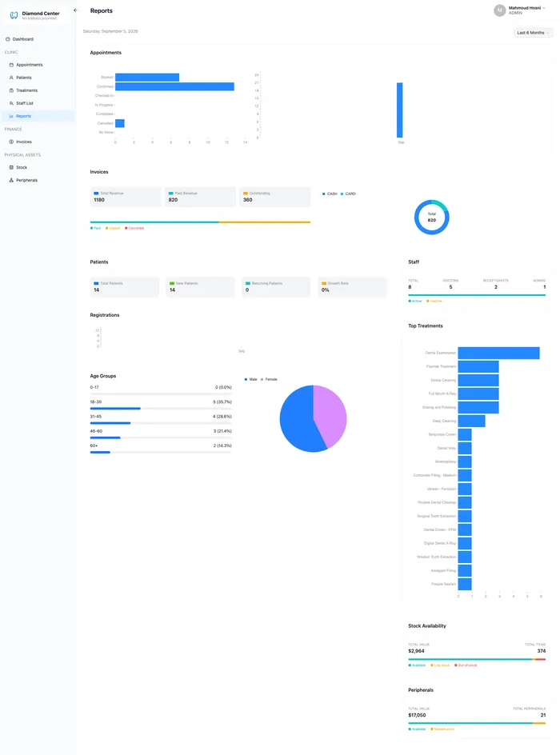This screenshot has height=755, width=560.
Task: Toggle the Low stock legend item
Action: pyautogui.click(x=440, y=665)
